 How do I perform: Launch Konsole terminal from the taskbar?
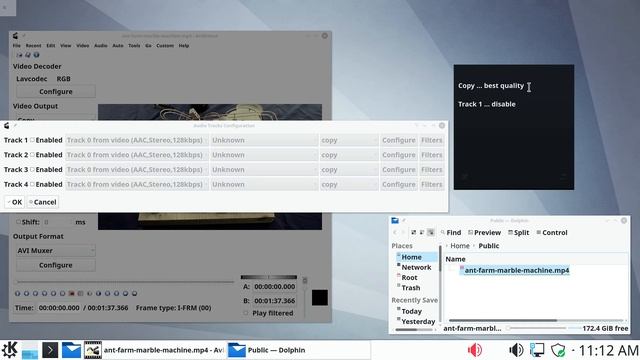tap(50, 350)
